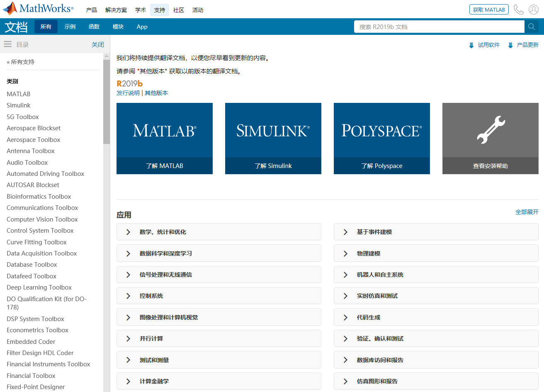
Task: Click the 获取 MATLAB button
Action: click(489, 9)
